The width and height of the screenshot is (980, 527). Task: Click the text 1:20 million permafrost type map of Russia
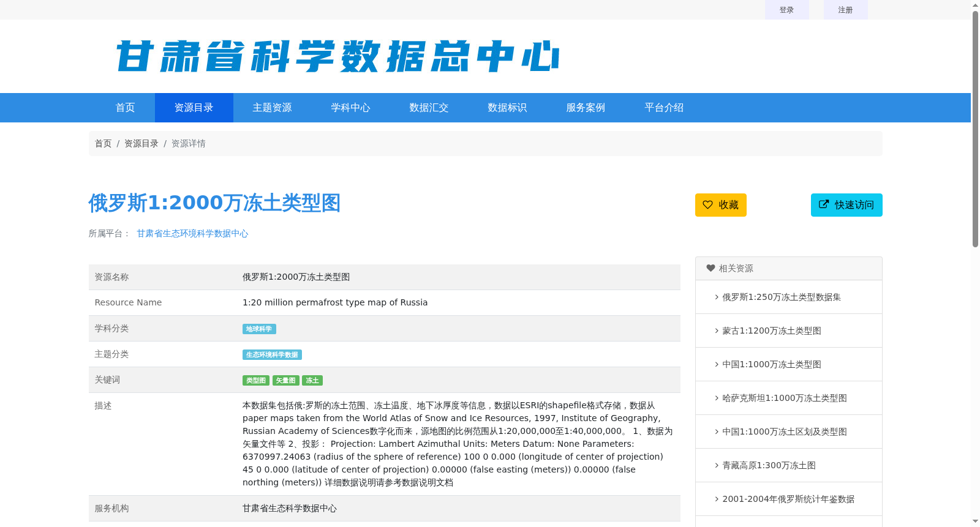[335, 302]
